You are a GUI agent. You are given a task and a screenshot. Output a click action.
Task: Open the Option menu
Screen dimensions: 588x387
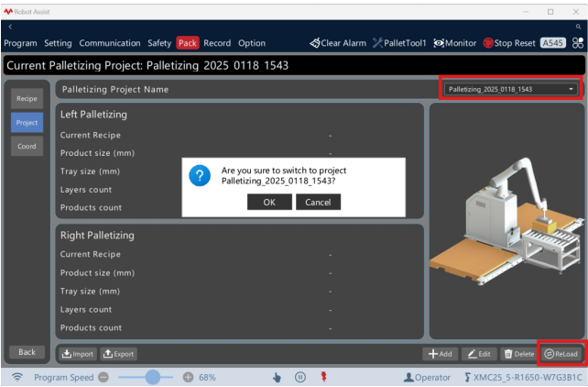[x=252, y=43]
